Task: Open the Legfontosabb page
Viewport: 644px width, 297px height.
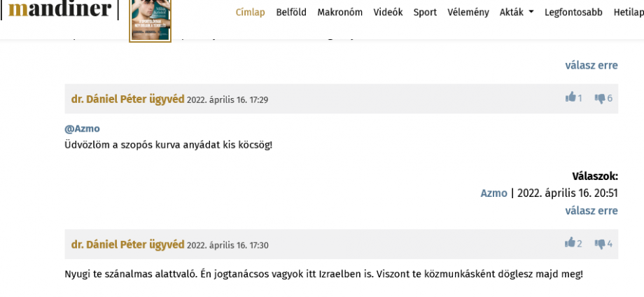Action: point(573,13)
